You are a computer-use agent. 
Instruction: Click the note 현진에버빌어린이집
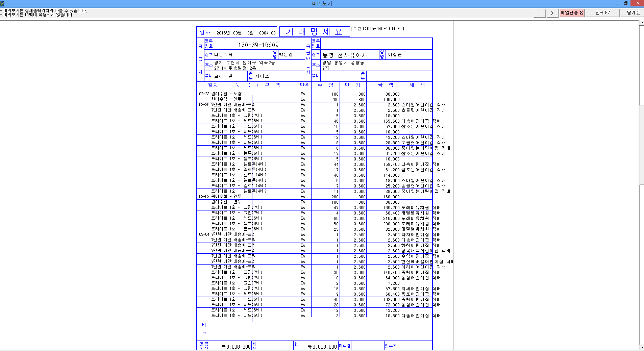(422, 262)
